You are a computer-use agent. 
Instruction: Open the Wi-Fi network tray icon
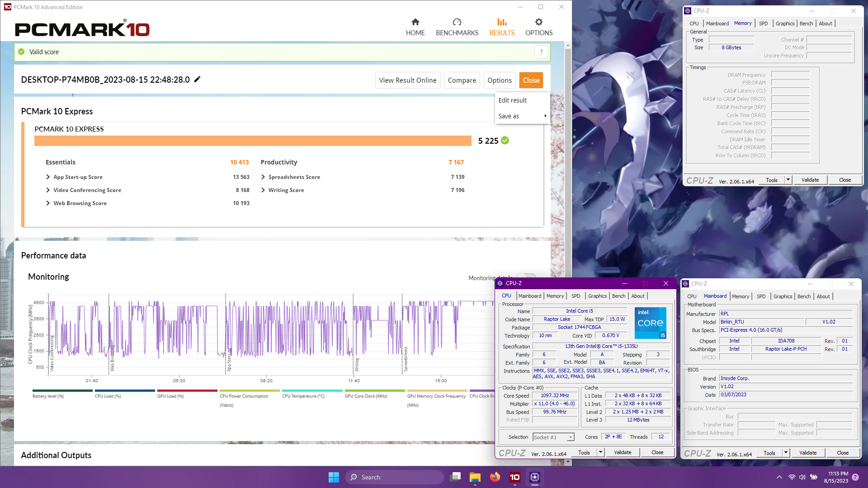(792, 477)
